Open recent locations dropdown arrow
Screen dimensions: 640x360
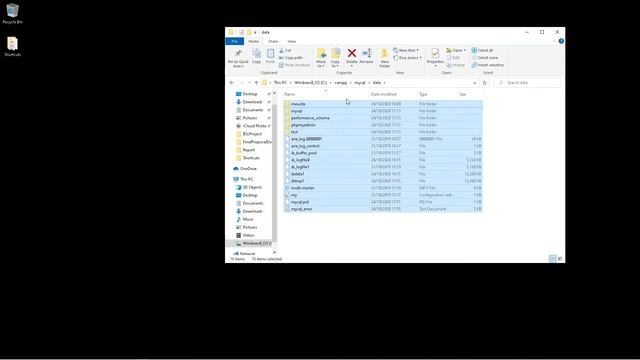click(x=249, y=83)
